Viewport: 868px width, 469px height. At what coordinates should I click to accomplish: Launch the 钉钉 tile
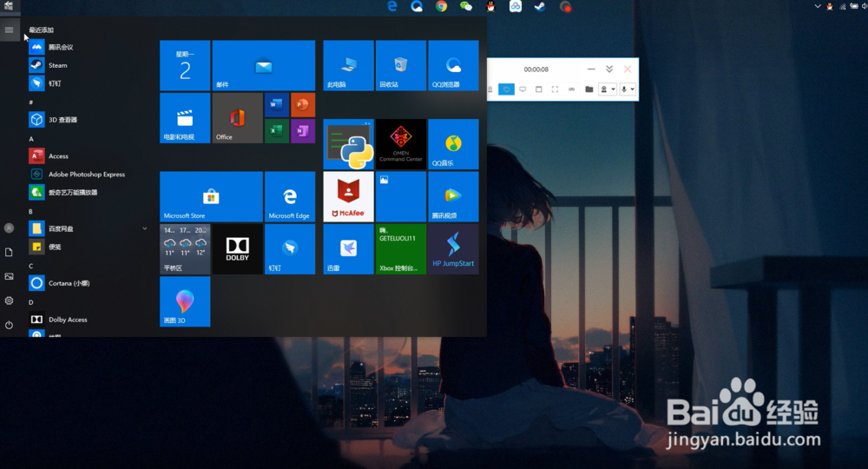(x=290, y=249)
